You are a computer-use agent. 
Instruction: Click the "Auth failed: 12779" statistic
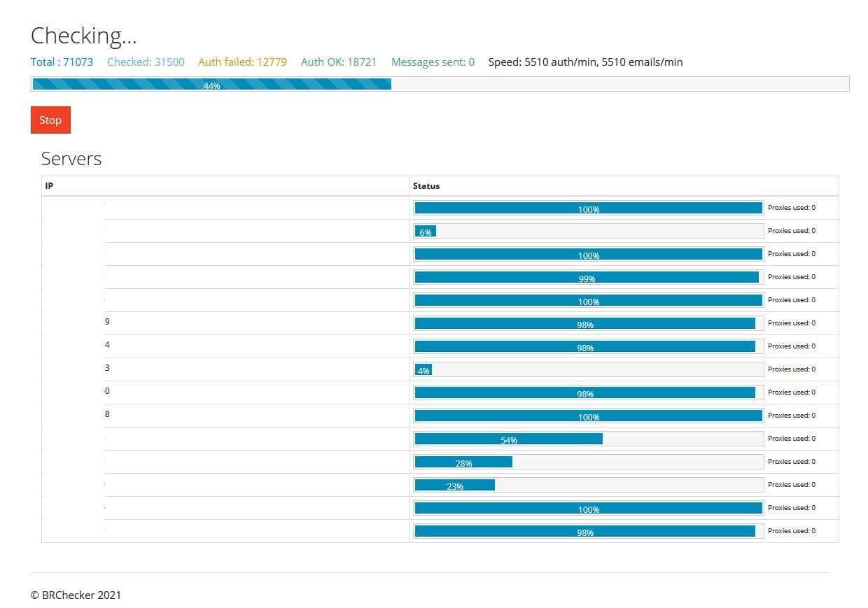click(x=242, y=62)
